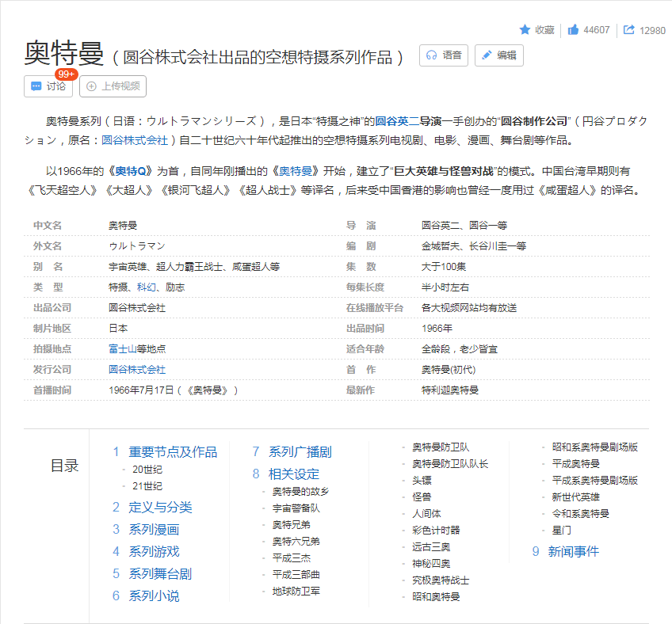Go to 人间体 subsection
Viewport: 672px width, 624px height.
pyautogui.click(x=426, y=513)
